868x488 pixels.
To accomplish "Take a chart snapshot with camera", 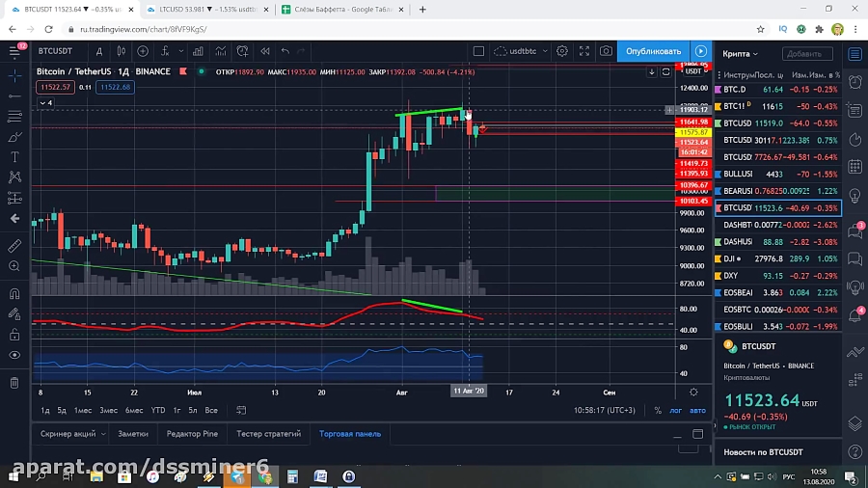I will 607,51.
